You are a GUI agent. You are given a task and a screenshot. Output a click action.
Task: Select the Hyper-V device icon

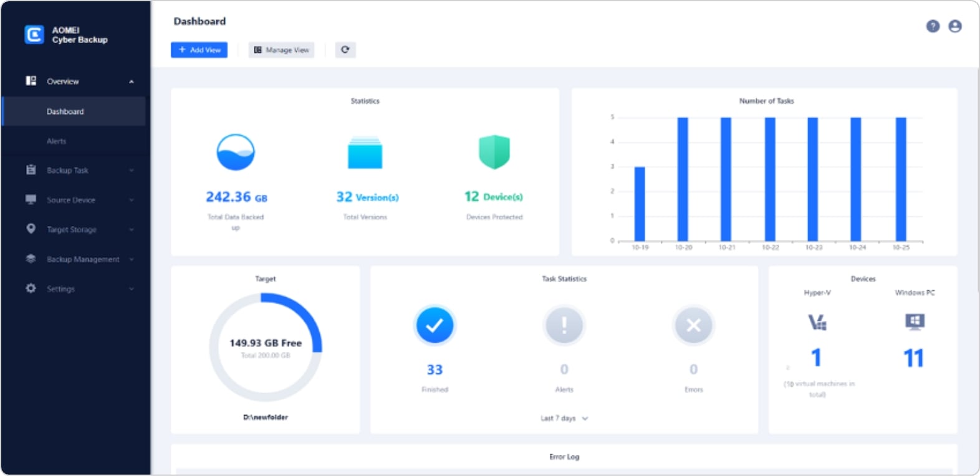coord(817,322)
